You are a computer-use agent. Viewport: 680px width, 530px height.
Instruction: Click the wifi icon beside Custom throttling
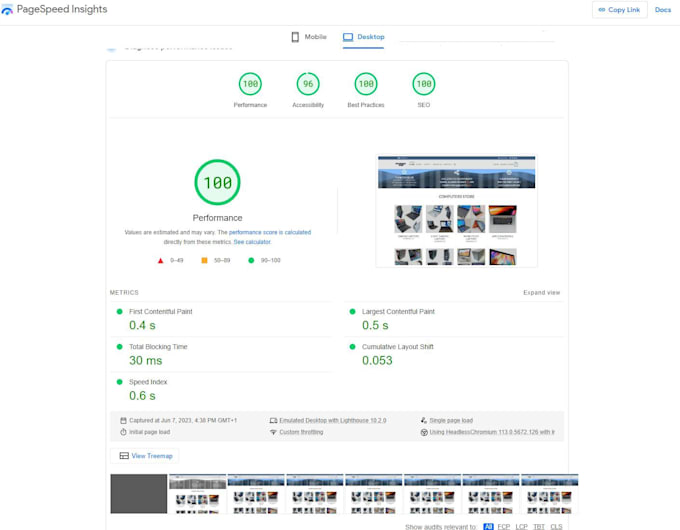(273, 432)
